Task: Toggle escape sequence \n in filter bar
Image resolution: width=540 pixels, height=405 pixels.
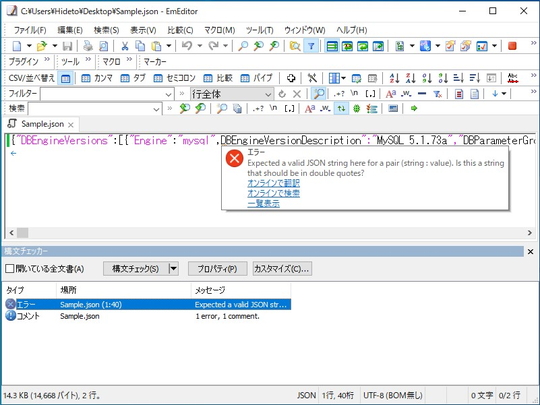Action: click(x=354, y=94)
